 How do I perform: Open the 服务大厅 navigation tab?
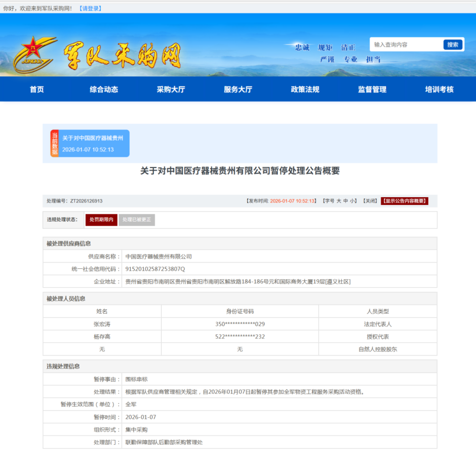tap(238, 89)
